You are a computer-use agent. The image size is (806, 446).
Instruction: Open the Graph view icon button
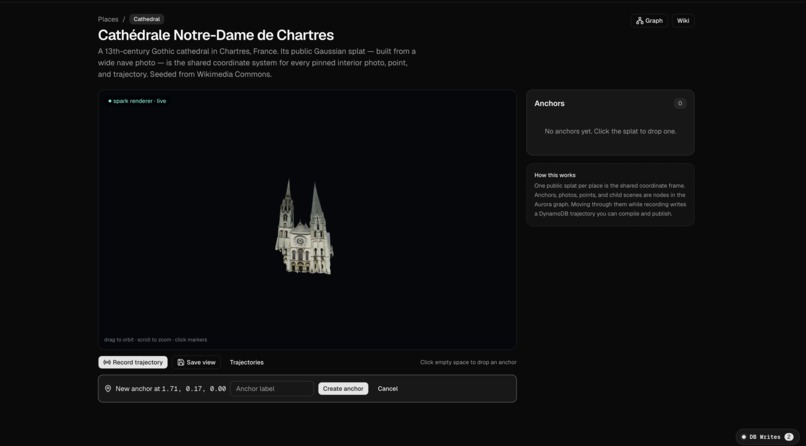649,21
